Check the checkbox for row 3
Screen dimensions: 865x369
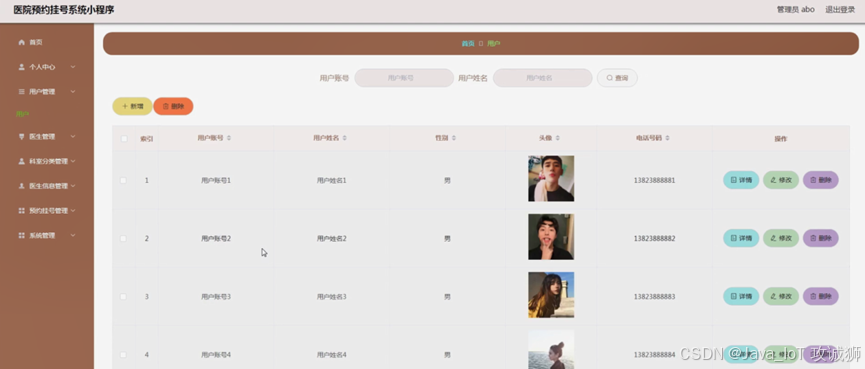(x=124, y=297)
